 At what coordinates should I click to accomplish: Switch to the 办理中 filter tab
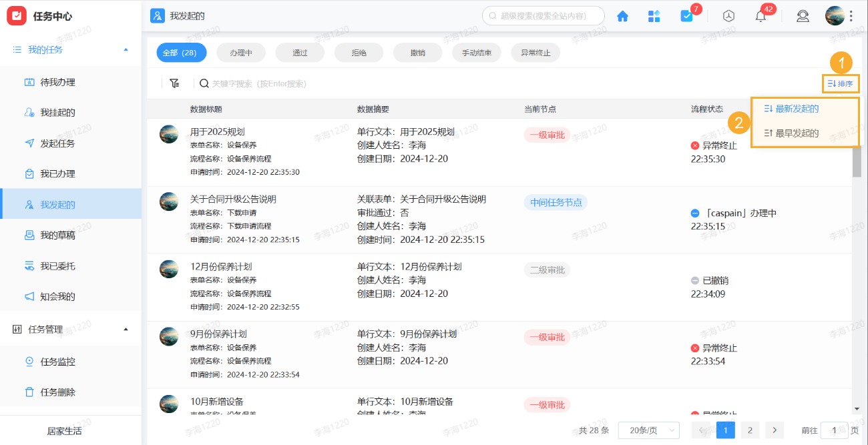point(240,52)
